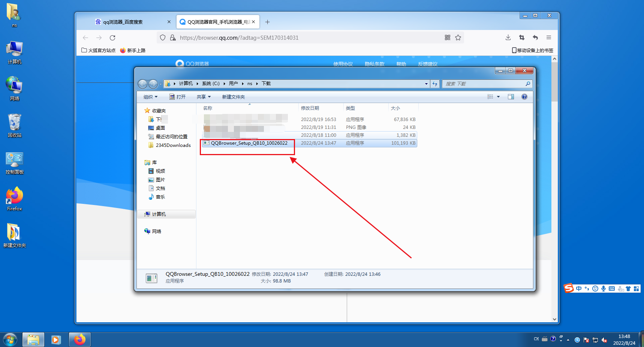Click taskbar media player icon
This screenshot has width=644, height=347.
coord(56,340)
